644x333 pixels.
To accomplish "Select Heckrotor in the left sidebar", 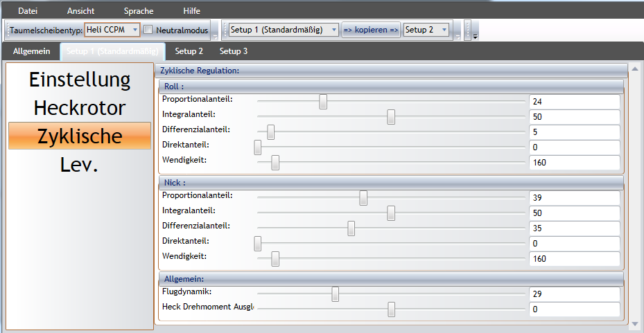I will coord(80,108).
